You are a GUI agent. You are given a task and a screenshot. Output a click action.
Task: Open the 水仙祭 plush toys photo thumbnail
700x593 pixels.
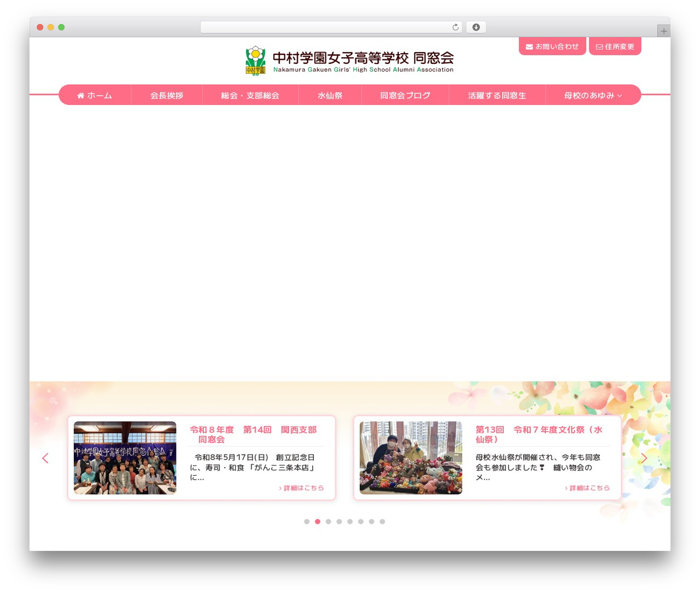(411, 458)
